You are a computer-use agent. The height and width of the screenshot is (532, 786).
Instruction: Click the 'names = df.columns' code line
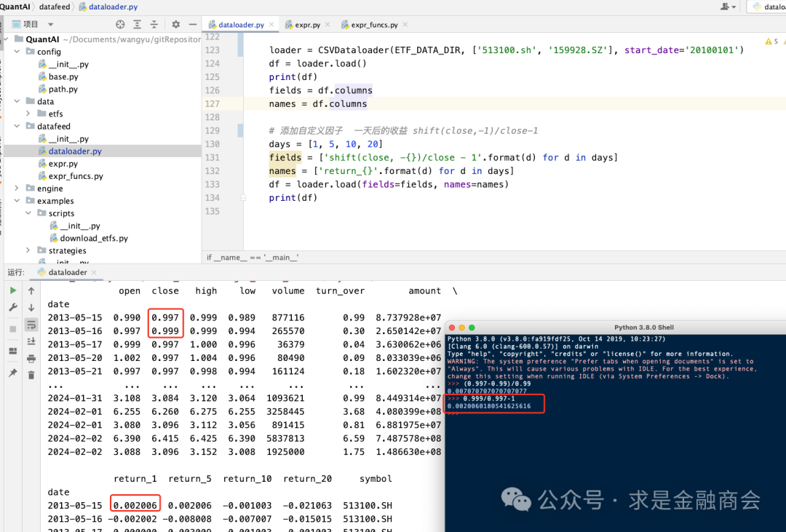[318, 104]
